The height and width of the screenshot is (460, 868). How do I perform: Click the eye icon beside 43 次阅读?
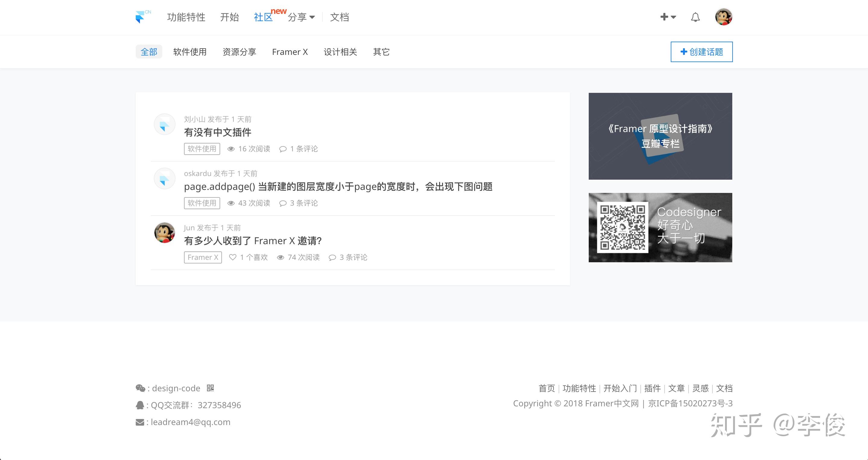(231, 203)
